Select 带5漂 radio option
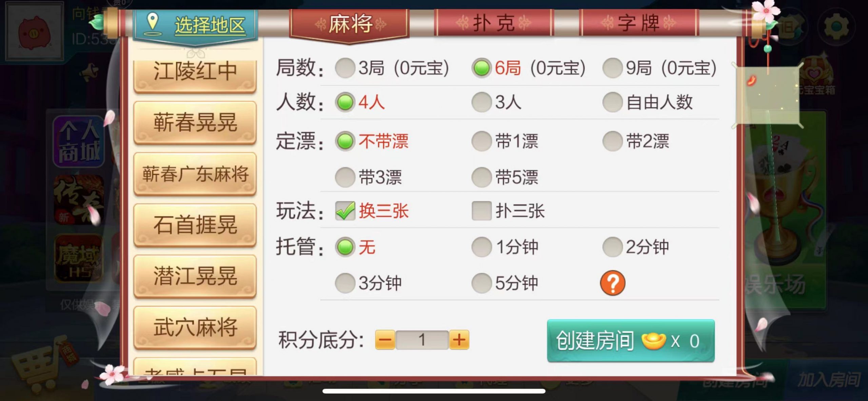 pyautogui.click(x=481, y=177)
